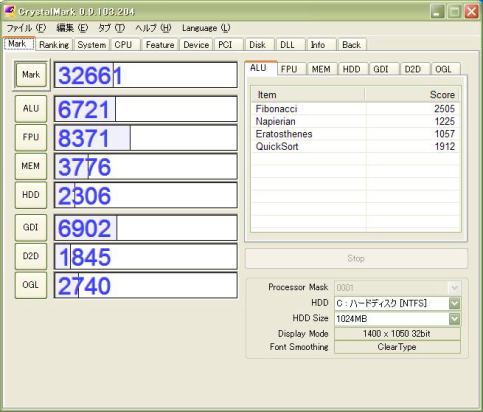Switch to the System tab
The height and width of the screenshot is (412, 483).
click(92, 45)
